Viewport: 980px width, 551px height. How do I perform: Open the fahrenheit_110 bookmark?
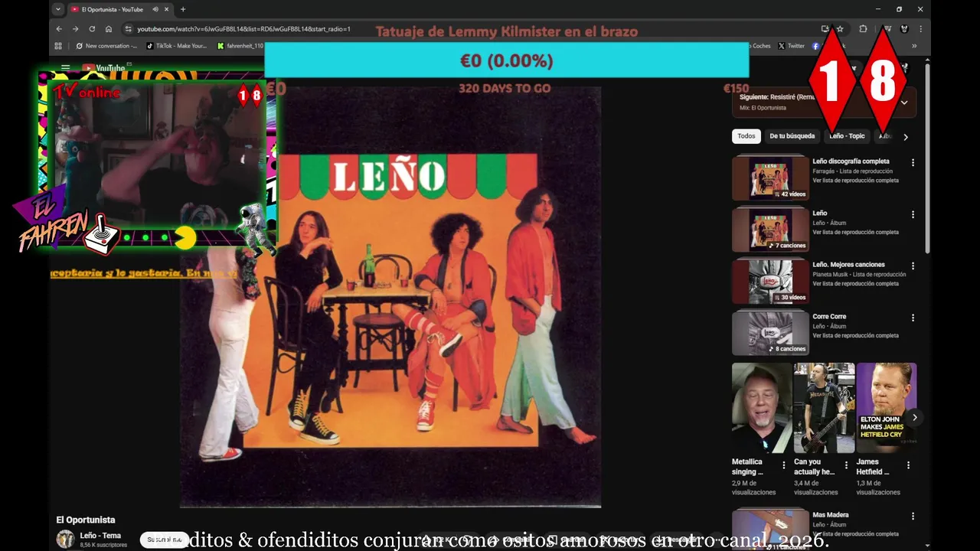[240, 46]
